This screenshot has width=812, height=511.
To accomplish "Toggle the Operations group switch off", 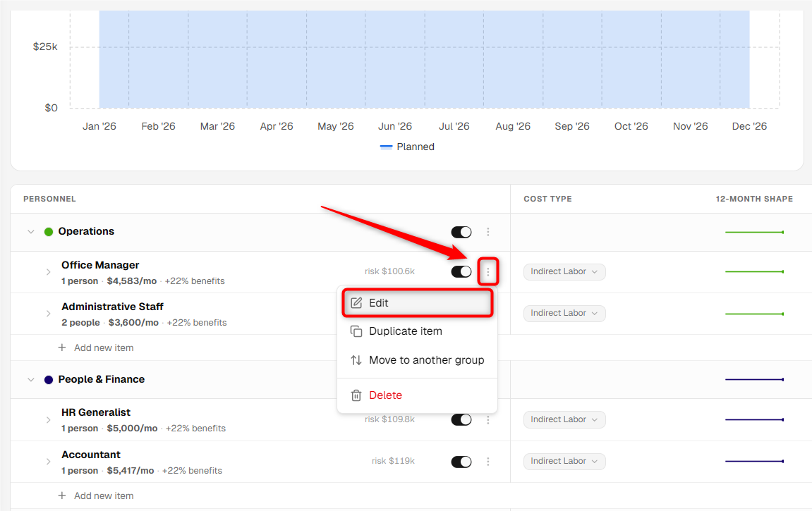I will (461, 232).
